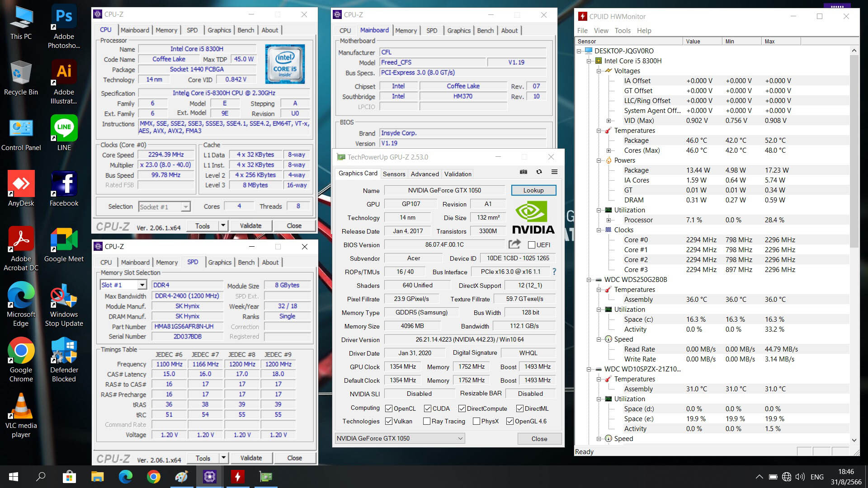Open HWMonitor File menu

click(582, 31)
